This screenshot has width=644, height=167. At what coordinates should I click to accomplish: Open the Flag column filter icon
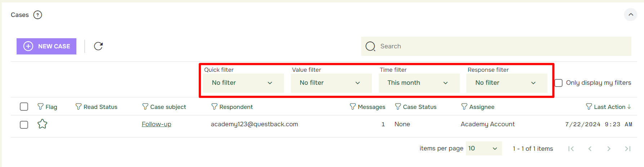(x=40, y=106)
